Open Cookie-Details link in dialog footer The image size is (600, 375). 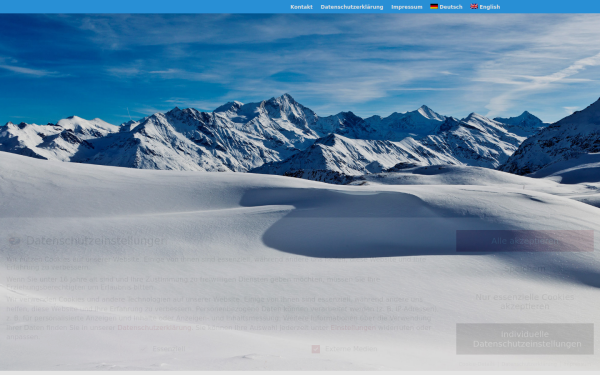[477, 364]
